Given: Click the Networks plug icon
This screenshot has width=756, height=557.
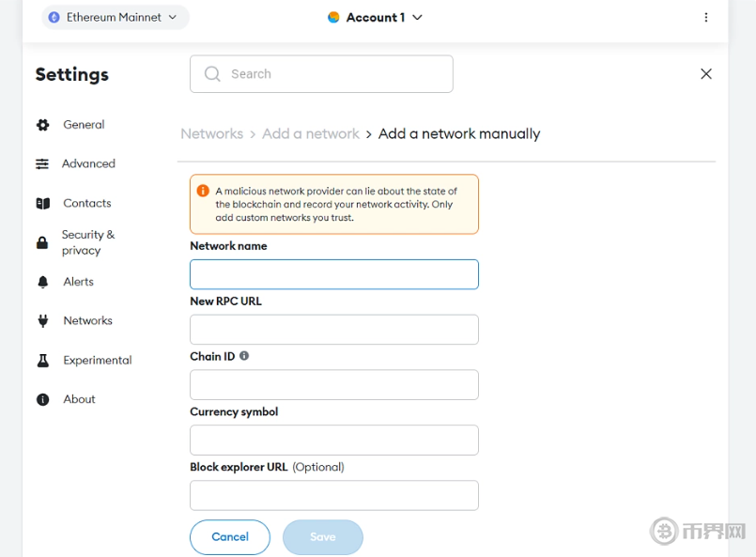Looking at the screenshot, I should click(42, 321).
